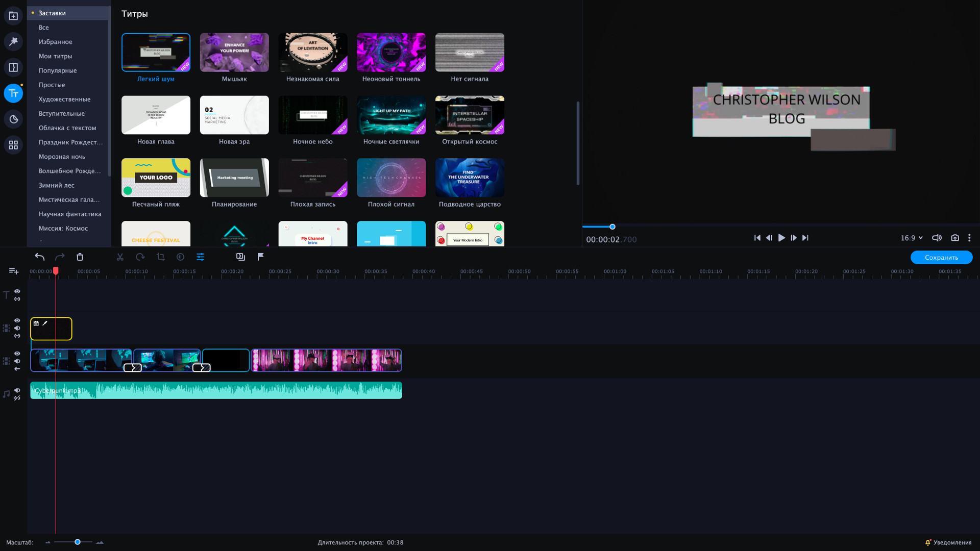This screenshot has width=980, height=551.
Task: Toggle visibility of main video track
Action: (17, 354)
